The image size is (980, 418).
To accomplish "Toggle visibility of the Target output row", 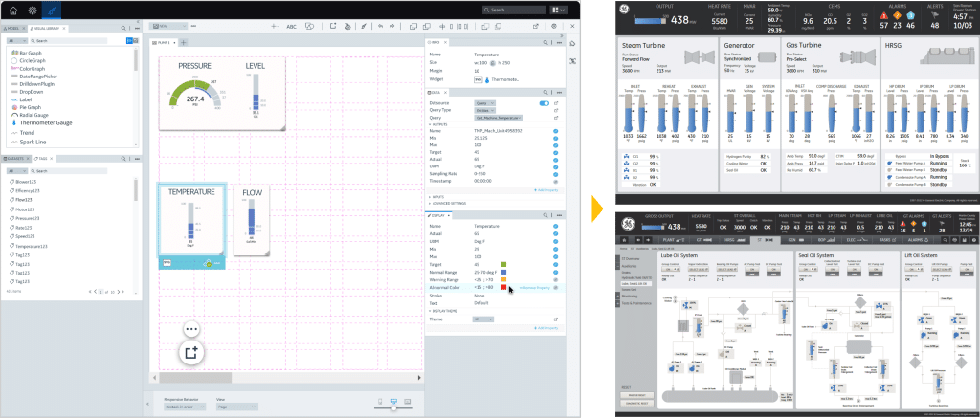I will [555, 151].
